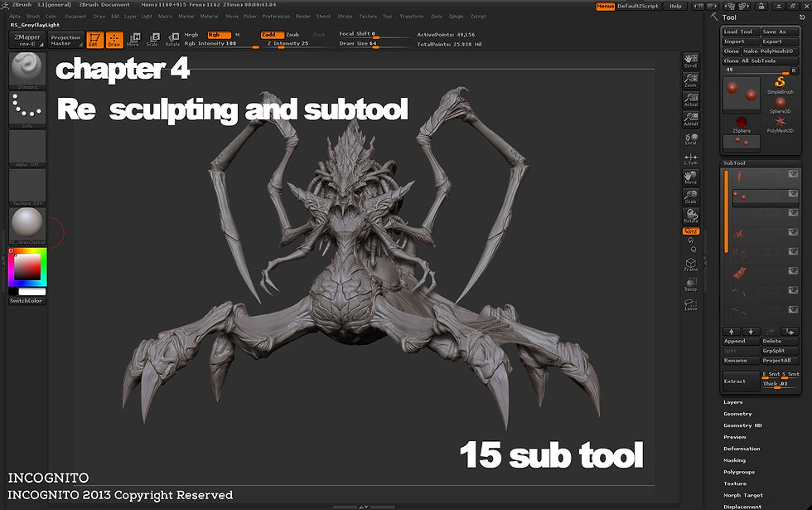The image size is (812, 510).
Task: Move the selected subtool down with the arrow
Action: point(751,331)
